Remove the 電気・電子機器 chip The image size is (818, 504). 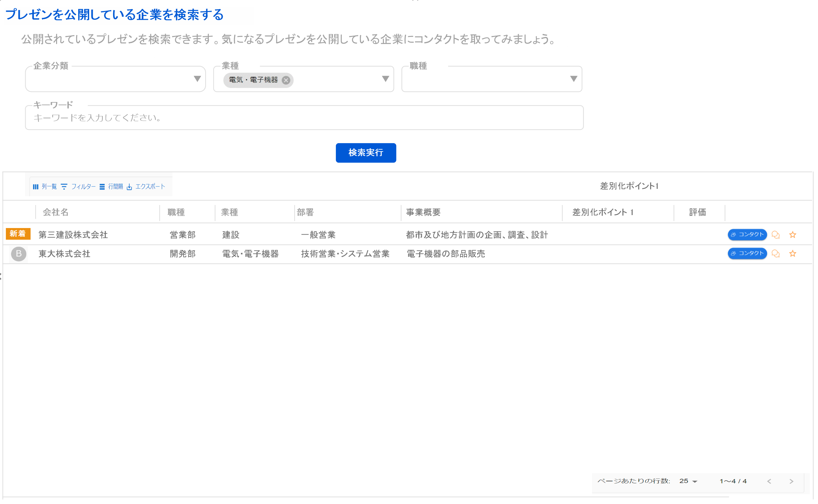[x=286, y=80]
